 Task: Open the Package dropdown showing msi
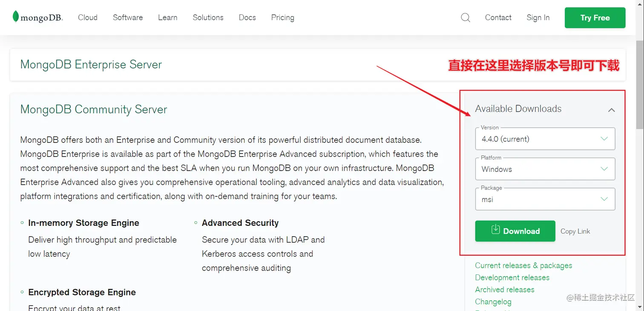tap(545, 199)
